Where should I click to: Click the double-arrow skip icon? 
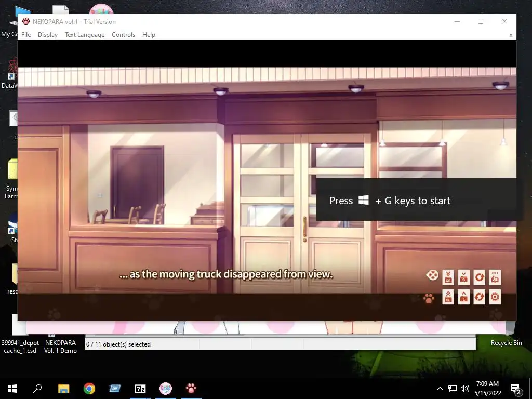(479, 297)
